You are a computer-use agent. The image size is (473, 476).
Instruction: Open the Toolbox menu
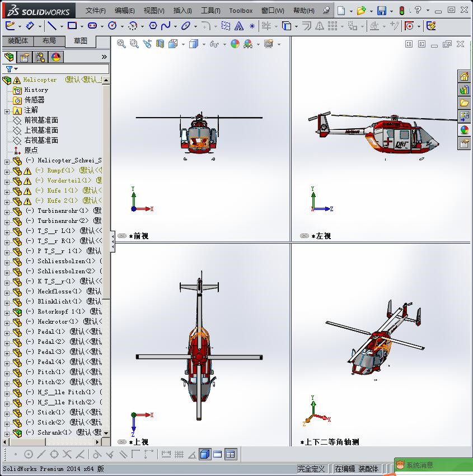241,11
